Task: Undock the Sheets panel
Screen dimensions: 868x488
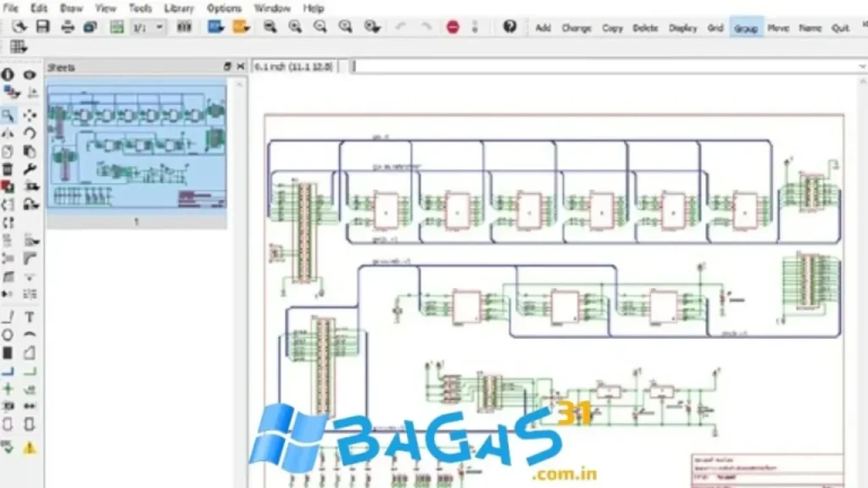Action: tap(227, 66)
